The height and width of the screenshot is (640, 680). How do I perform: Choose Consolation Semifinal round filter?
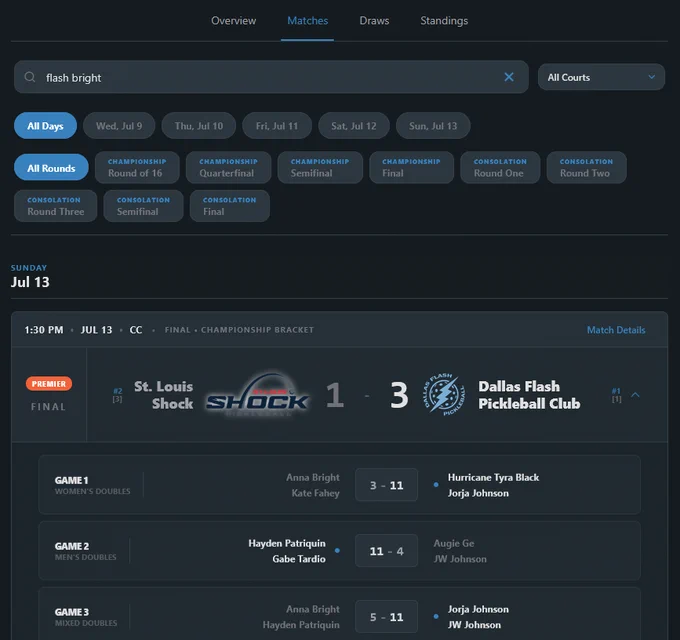click(x=144, y=206)
